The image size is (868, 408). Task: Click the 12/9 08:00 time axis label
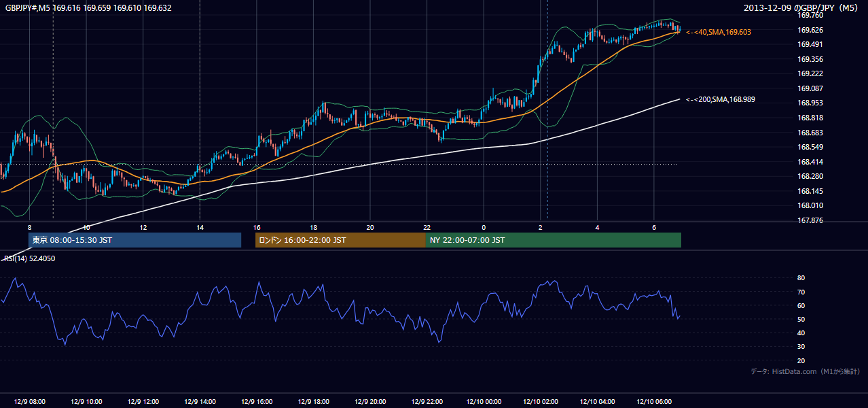click(x=29, y=402)
